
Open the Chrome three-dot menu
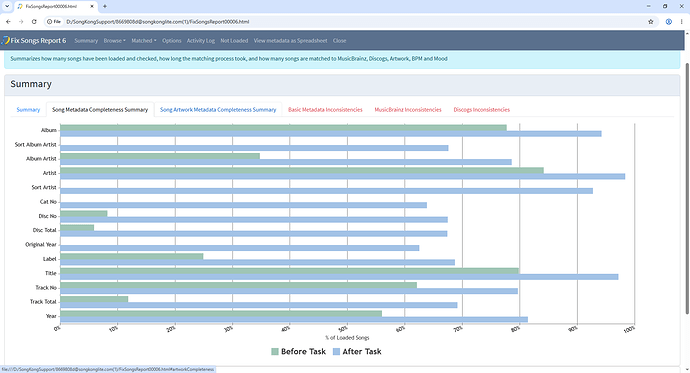click(x=682, y=22)
